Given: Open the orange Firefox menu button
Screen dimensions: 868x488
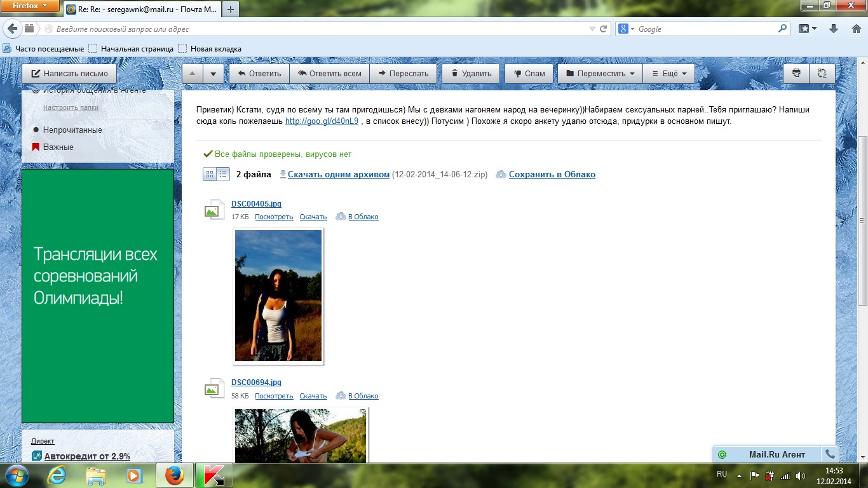Looking at the screenshot, I should [31, 6].
